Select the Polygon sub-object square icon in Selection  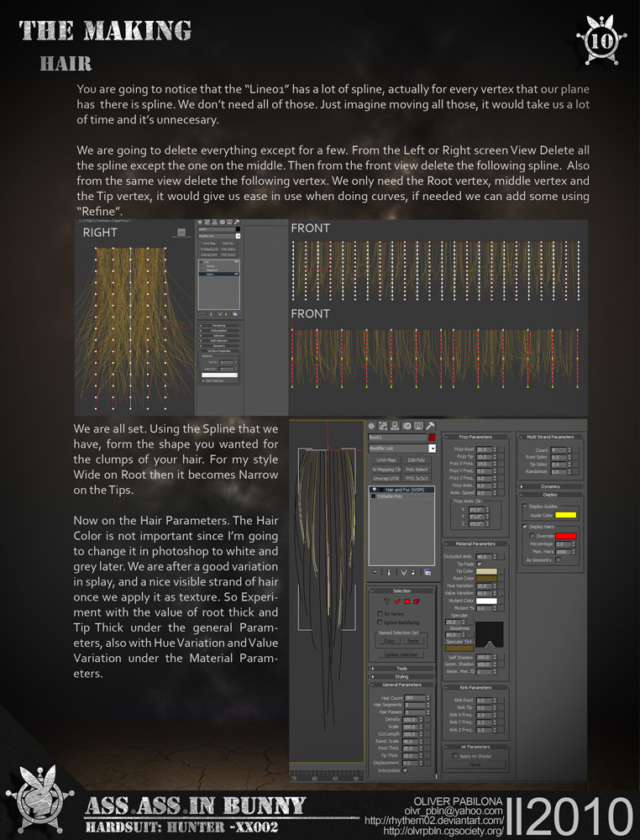pyautogui.click(x=407, y=601)
